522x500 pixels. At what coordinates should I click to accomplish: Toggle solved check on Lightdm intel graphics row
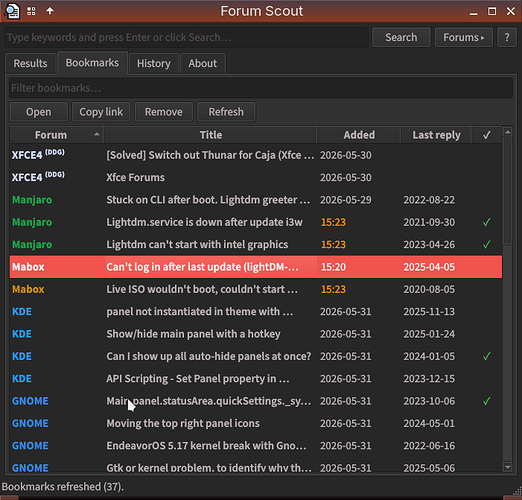[486, 244]
